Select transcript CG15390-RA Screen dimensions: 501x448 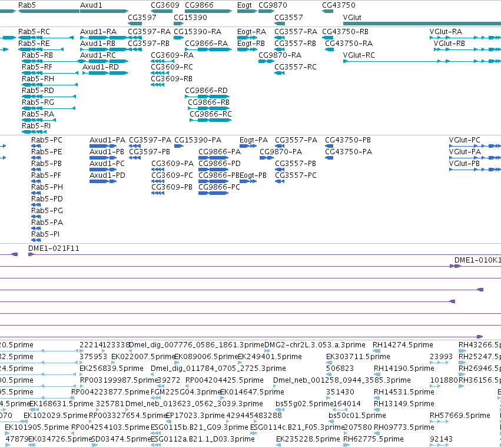[x=197, y=32]
